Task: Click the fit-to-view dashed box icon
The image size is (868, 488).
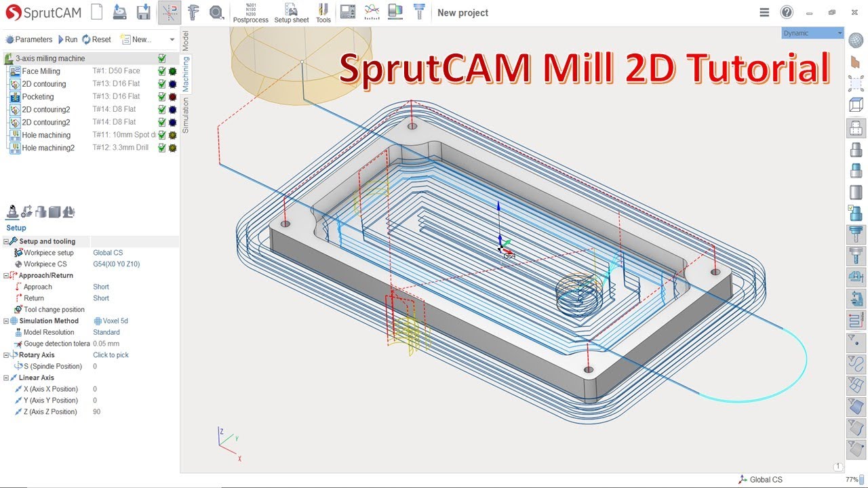Action: click(x=856, y=83)
